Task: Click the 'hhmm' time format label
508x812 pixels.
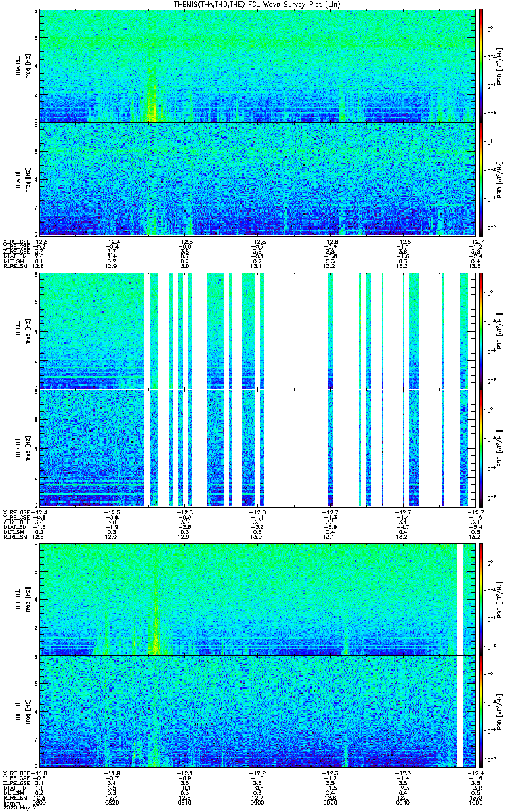Action: (10, 803)
